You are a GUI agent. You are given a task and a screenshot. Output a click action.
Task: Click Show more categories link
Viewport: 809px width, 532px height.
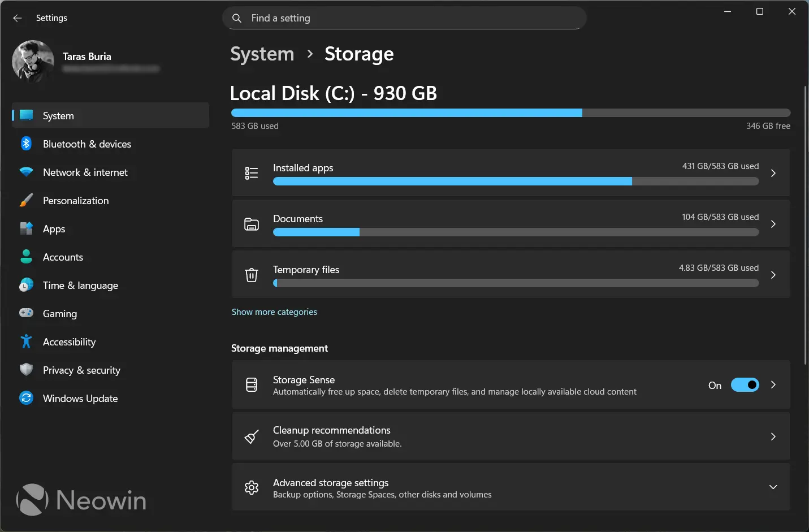point(274,312)
